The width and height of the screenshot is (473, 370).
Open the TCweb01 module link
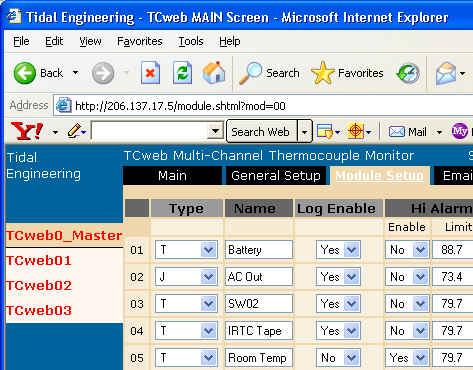point(39,260)
